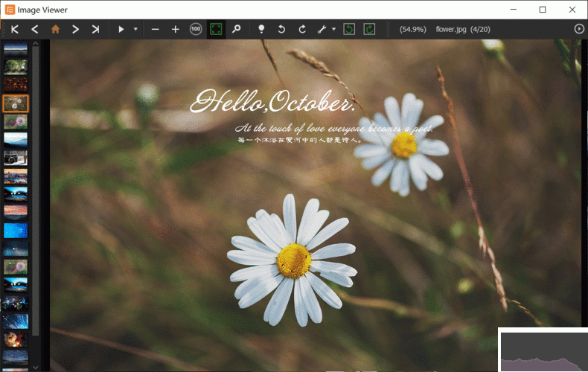Select the camera thumbnail in the sidebar
The image size is (588, 372).
pos(16,158)
